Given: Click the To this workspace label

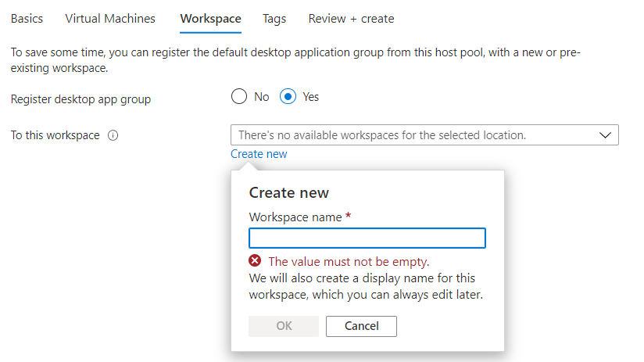Looking at the screenshot, I should tap(55, 135).
